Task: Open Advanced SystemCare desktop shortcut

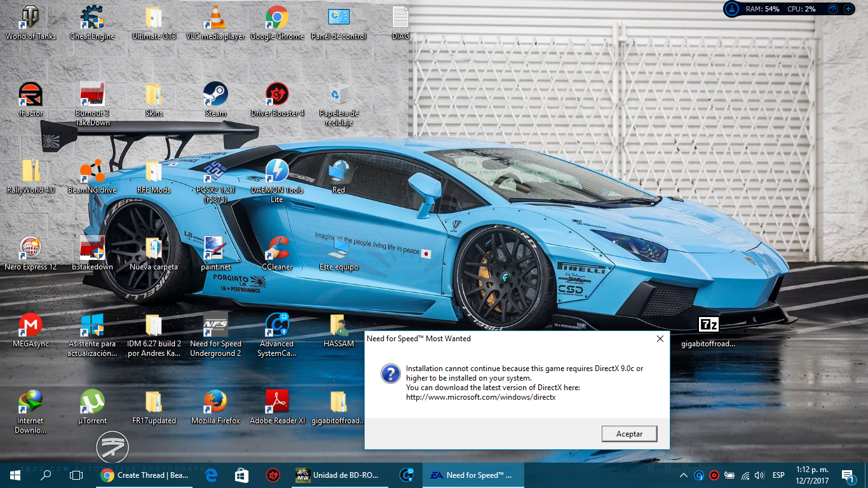Action: tap(277, 335)
